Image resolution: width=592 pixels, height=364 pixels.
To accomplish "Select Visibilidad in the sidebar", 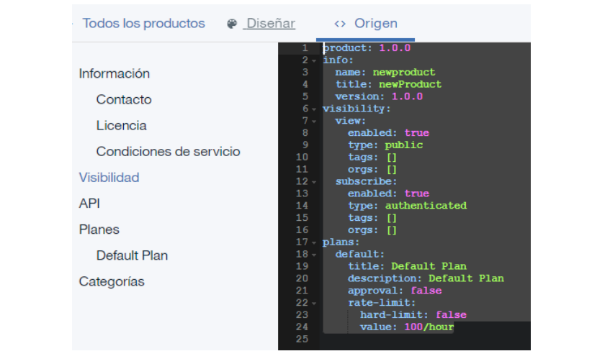I will click(109, 178).
